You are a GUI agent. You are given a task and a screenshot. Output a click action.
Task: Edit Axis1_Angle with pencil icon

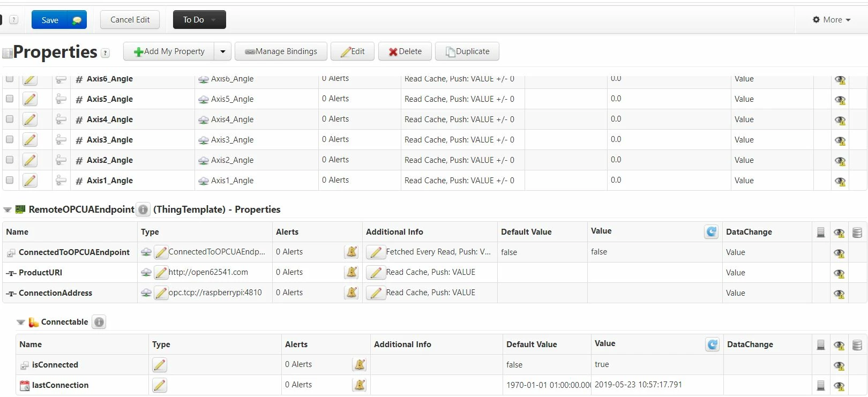[30, 181]
